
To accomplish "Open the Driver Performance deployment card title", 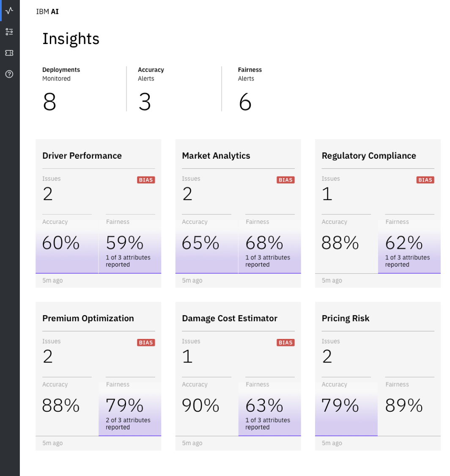I will 82,156.
